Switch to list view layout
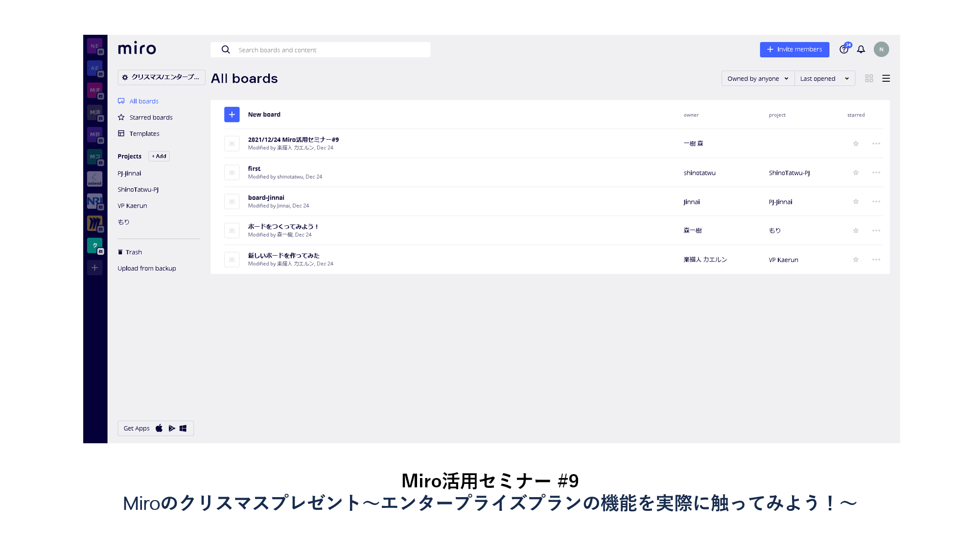 pos(886,78)
